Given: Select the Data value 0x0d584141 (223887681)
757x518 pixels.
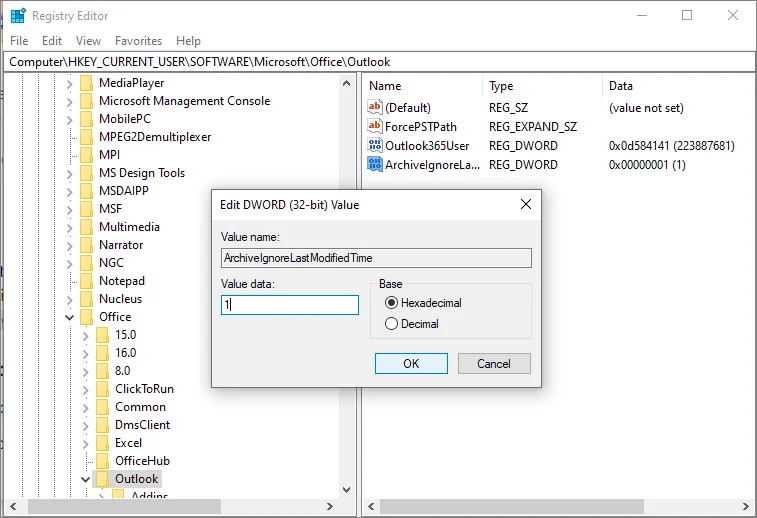Looking at the screenshot, I should [x=672, y=146].
